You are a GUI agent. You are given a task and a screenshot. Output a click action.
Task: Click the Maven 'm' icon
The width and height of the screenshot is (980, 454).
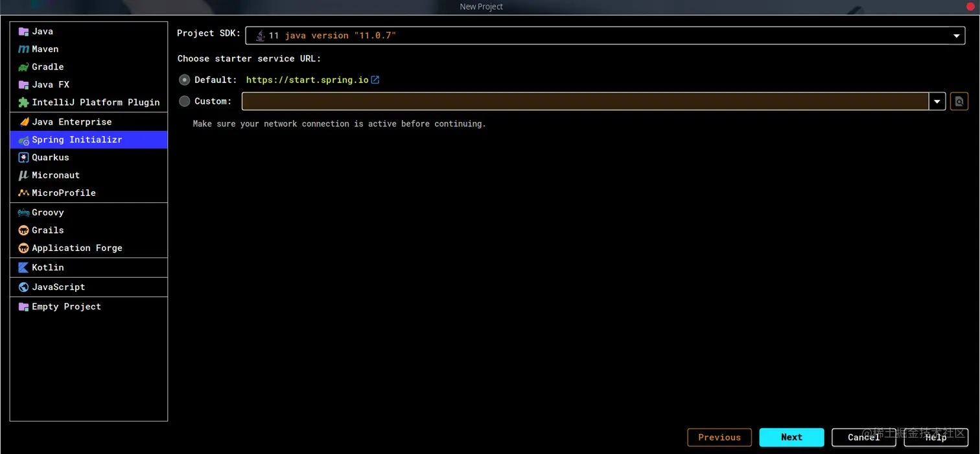(x=23, y=49)
